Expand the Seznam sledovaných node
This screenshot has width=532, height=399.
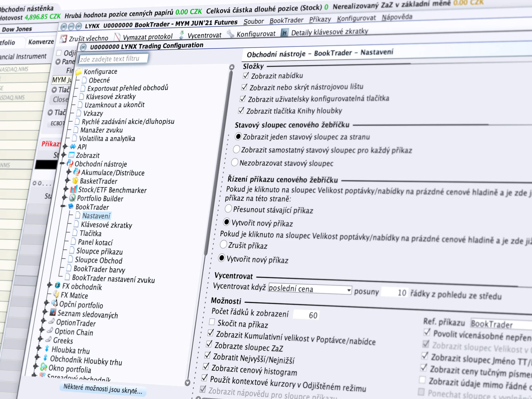pyautogui.click(x=45, y=311)
